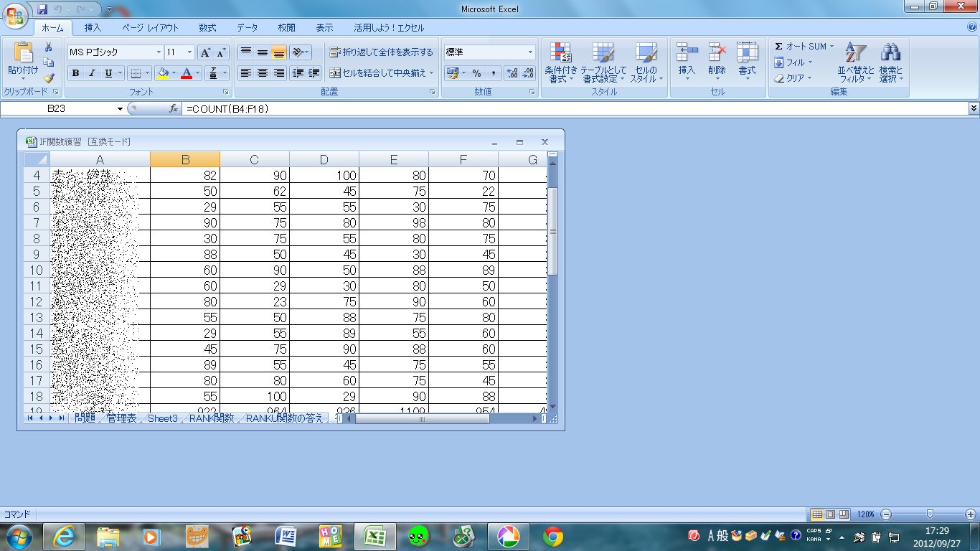Open Font dialog launcher (フォント)

pyautogui.click(x=226, y=93)
